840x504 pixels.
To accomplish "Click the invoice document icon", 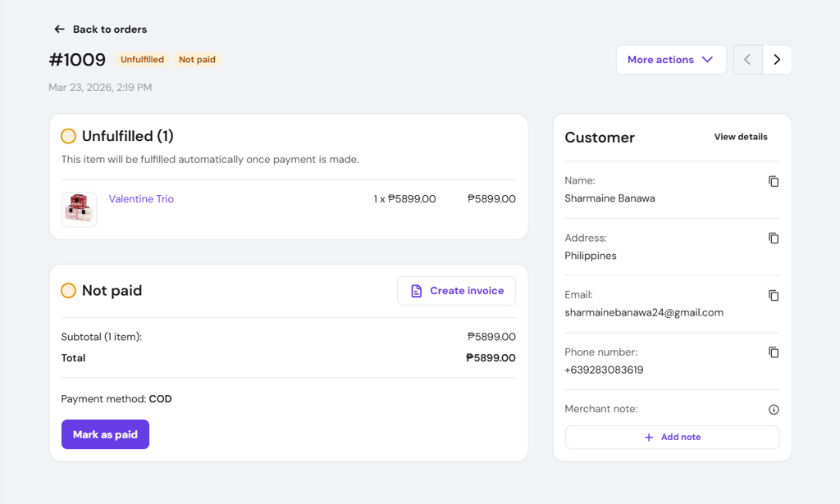I will [416, 291].
